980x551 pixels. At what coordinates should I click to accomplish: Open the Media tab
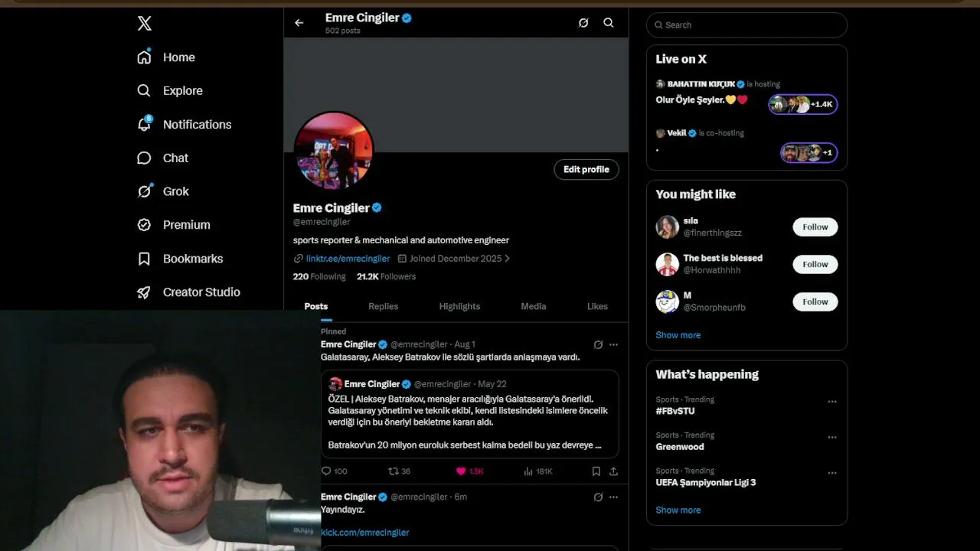[534, 306]
